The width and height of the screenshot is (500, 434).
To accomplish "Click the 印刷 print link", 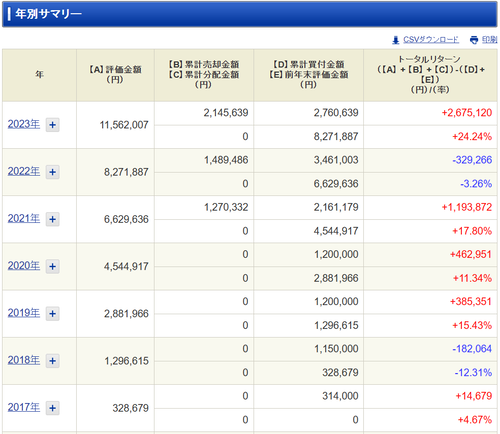I will (x=489, y=40).
